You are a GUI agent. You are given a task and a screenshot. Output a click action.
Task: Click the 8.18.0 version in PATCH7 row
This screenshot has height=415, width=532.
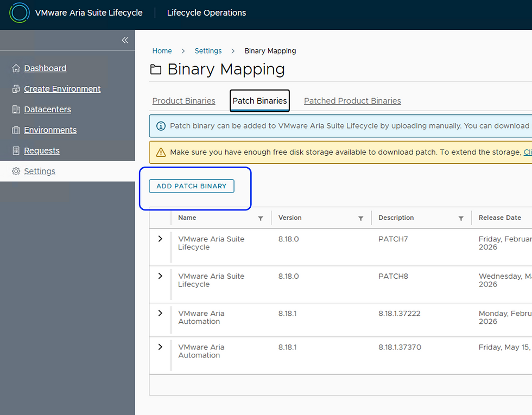(288, 239)
